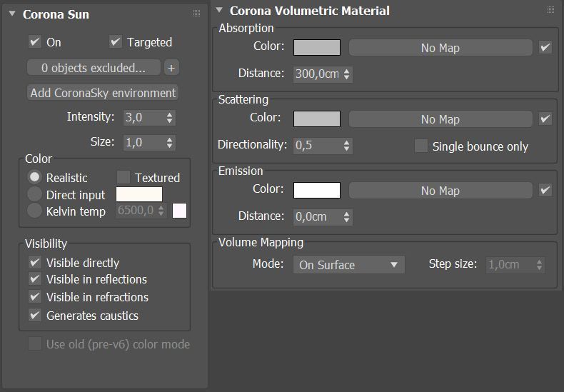The width and height of the screenshot is (564, 392).
Task: Uncheck the Targeted checkbox
Action: click(x=116, y=41)
